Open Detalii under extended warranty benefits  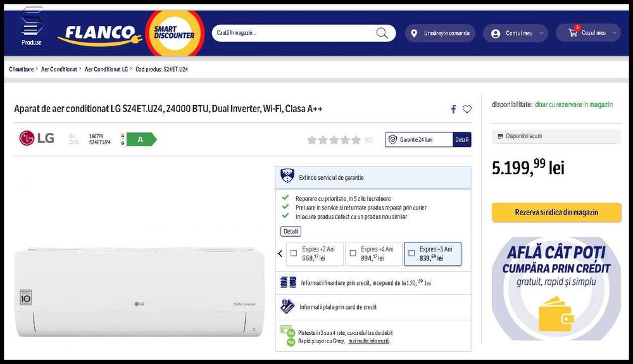[291, 232]
